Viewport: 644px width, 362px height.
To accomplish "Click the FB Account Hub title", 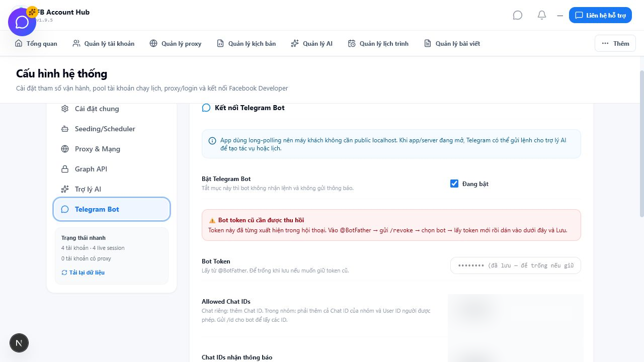I will click(63, 12).
